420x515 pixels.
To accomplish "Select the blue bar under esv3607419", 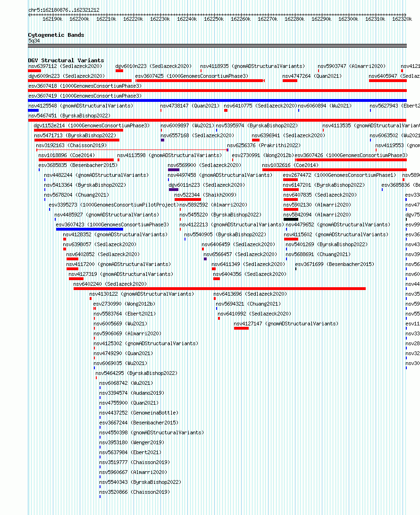I will click(217, 100).
